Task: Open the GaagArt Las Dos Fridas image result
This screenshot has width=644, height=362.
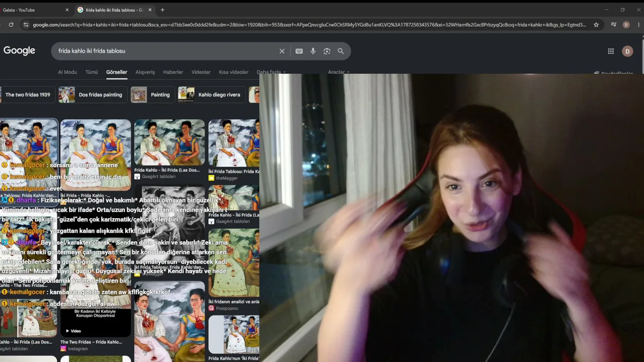Action: (x=170, y=142)
